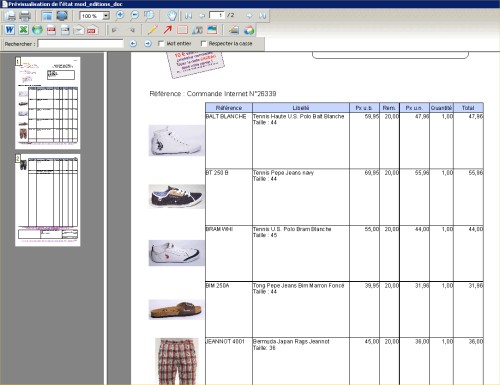Viewport: 500px width, 385px height.
Task: Enable the Mot entier checkbox
Action: pyautogui.click(x=161, y=44)
